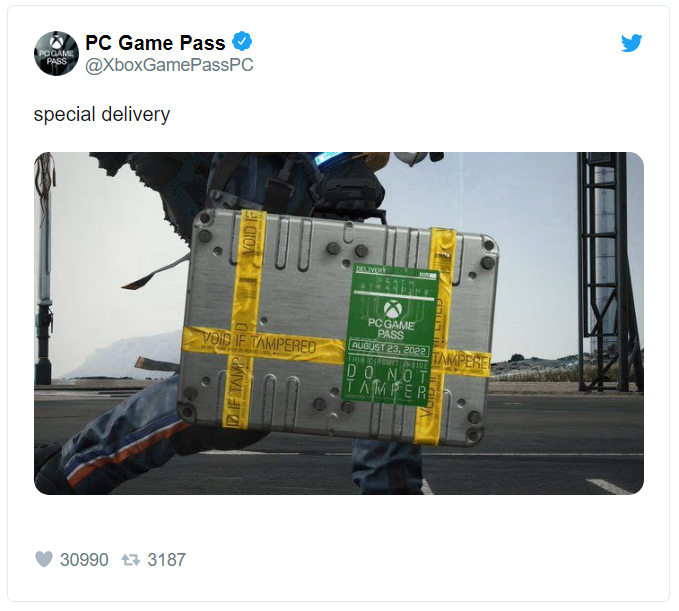
Task: Click the DO NOT TAMPER warning text
Action: coord(387,381)
